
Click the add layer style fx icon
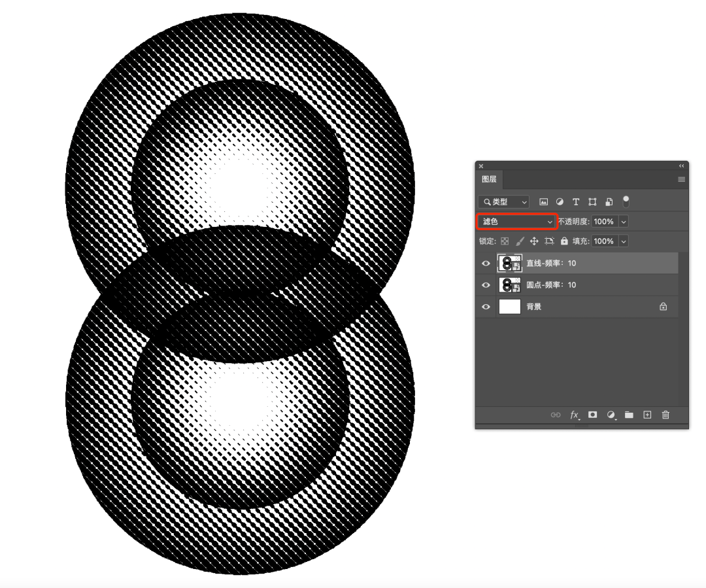tap(575, 415)
